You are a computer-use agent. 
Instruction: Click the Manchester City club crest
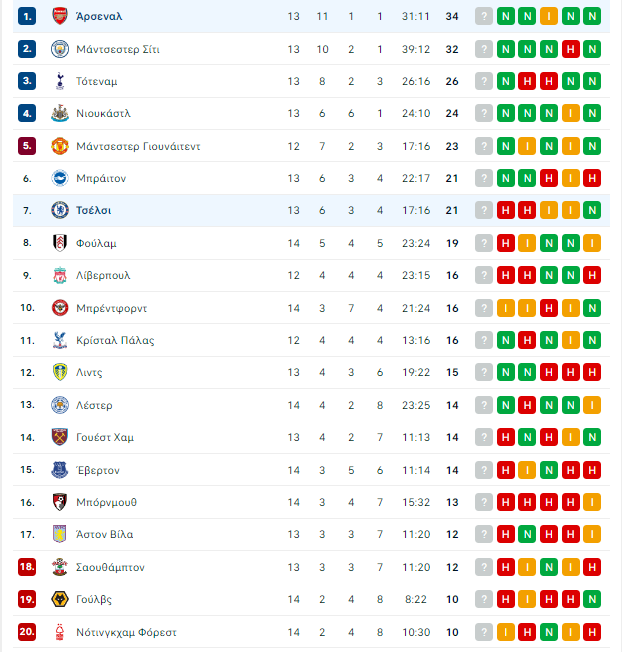pyautogui.click(x=60, y=49)
